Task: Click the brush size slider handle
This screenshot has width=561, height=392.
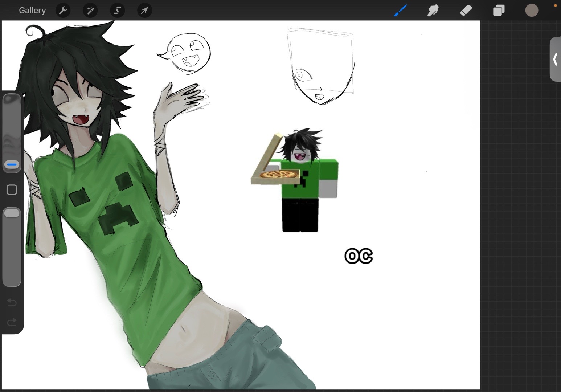Action: click(12, 165)
